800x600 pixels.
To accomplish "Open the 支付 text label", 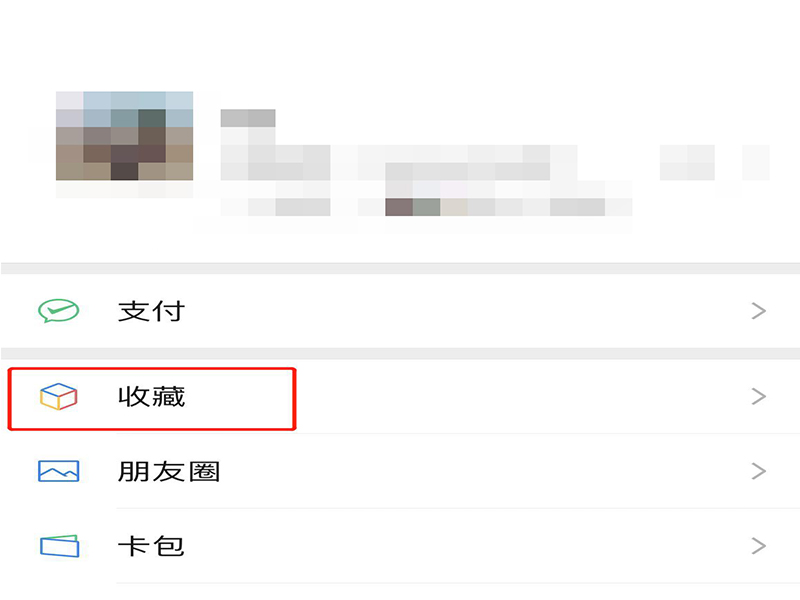I will tap(151, 311).
